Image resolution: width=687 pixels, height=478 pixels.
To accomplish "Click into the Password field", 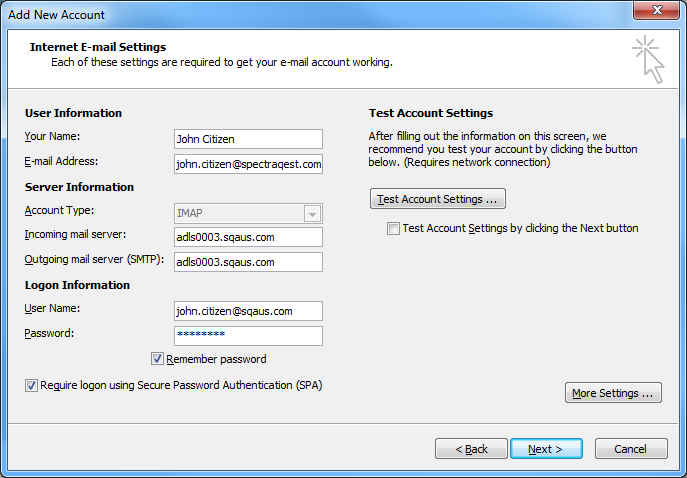I will 247,335.
